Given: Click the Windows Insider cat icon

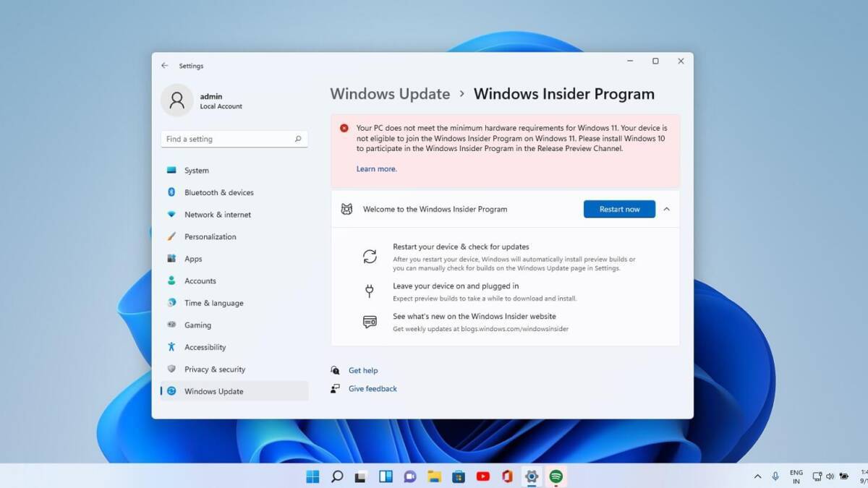Looking at the screenshot, I should pyautogui.click(x=346, y=209).
